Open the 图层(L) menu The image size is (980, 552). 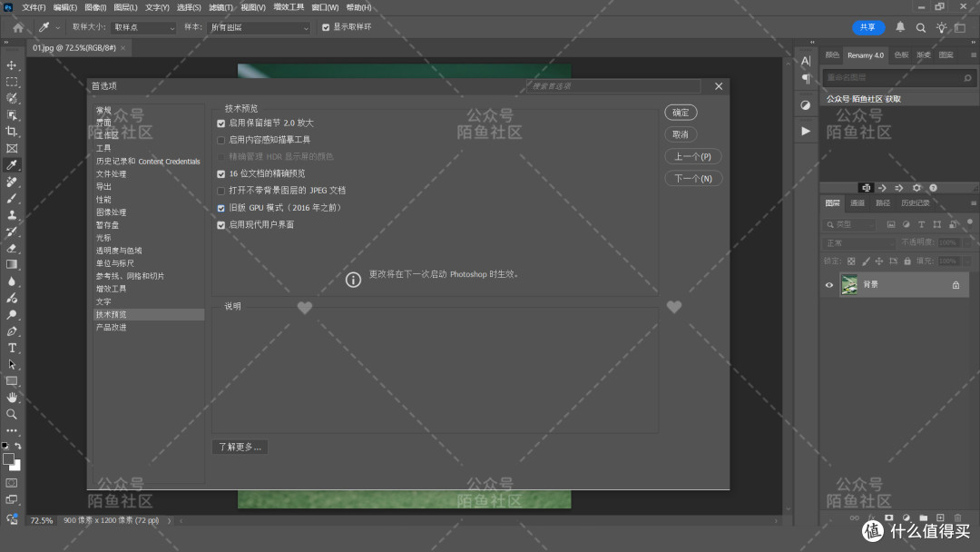[x=125, y=7]
